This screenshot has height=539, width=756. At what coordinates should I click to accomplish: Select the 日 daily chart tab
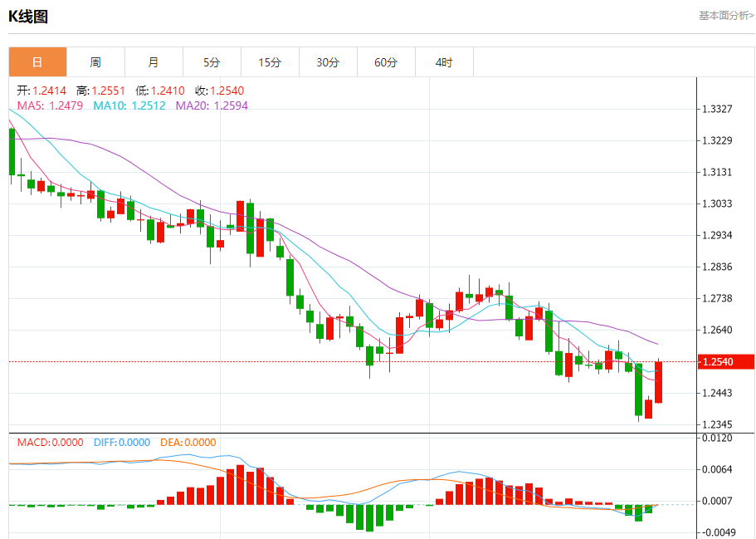coord(37,62)
